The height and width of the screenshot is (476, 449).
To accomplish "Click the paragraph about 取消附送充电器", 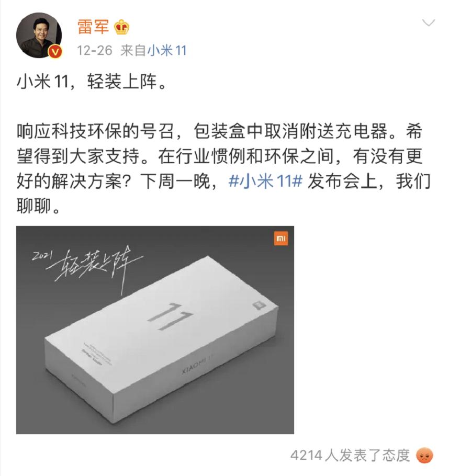I will pyautogui.click(x=223, y=169).
